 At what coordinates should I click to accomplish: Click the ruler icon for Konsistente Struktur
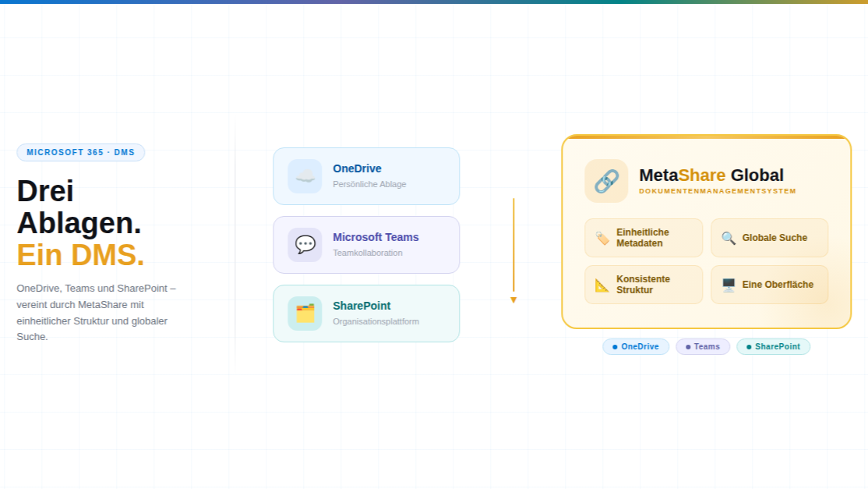(x=602, y=285)
